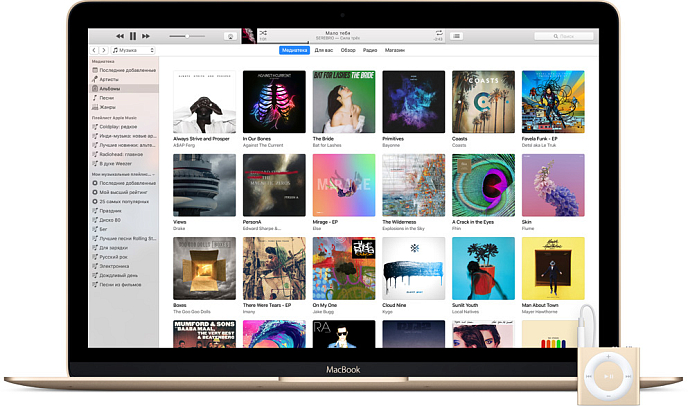Screen dimensions: 688x406
Task: Click the A$AP Ferg artist name
Action: (184, 145)
